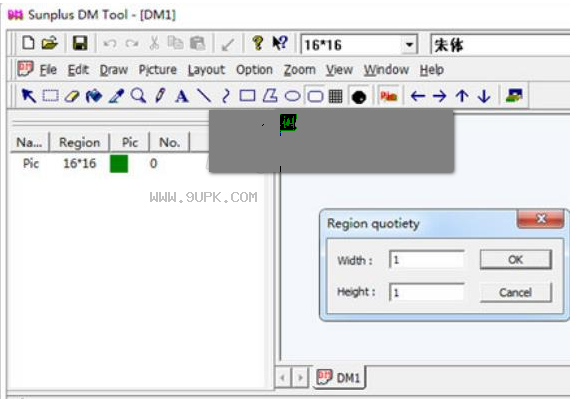This screenshot has width=572, height=399.
Task: Open the Draw menu
Action: pos(113,69)
